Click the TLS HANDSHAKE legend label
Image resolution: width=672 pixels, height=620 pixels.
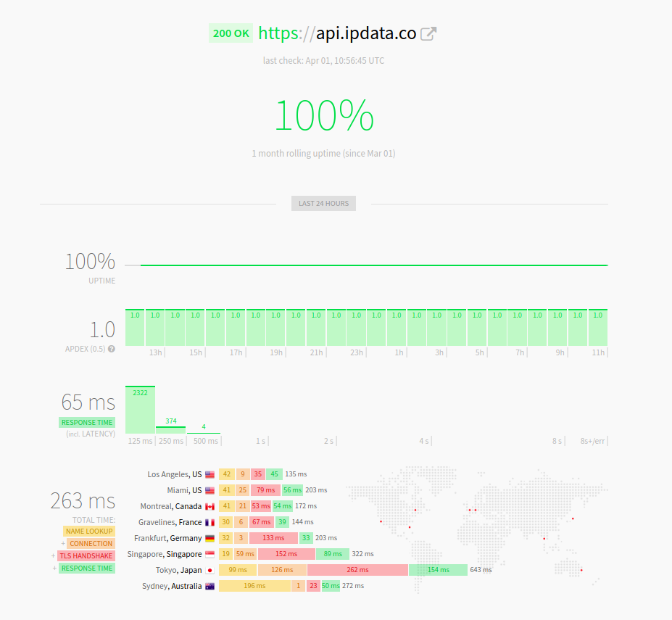point(86,556)
